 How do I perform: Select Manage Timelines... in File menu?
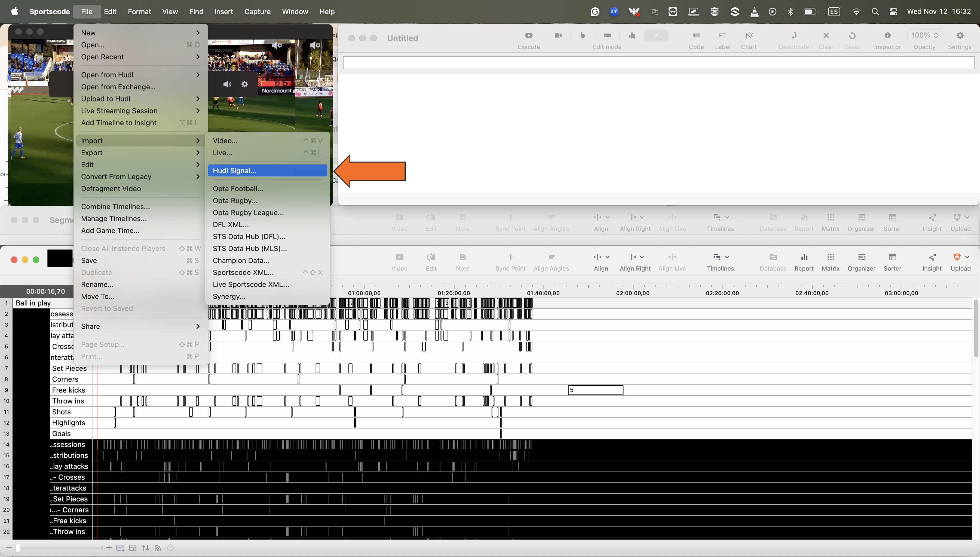coord(140,219)
